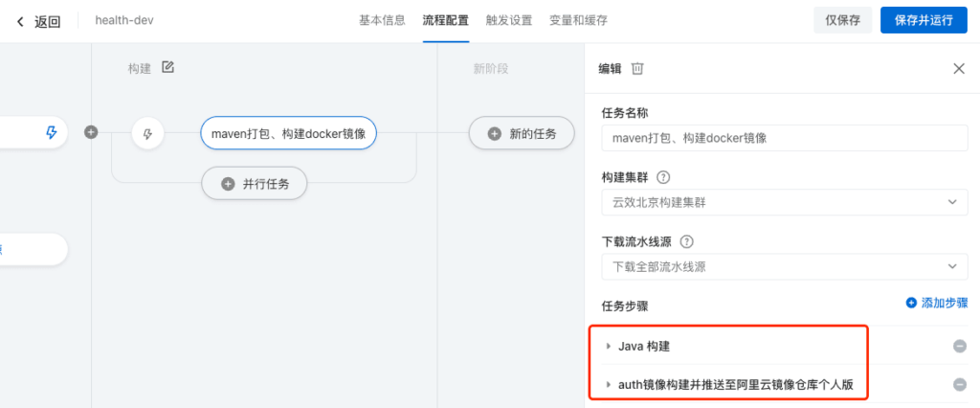Select the maven打包、构建docker镜像 task node
Viewport: 980px width, 408px height.
288,133
